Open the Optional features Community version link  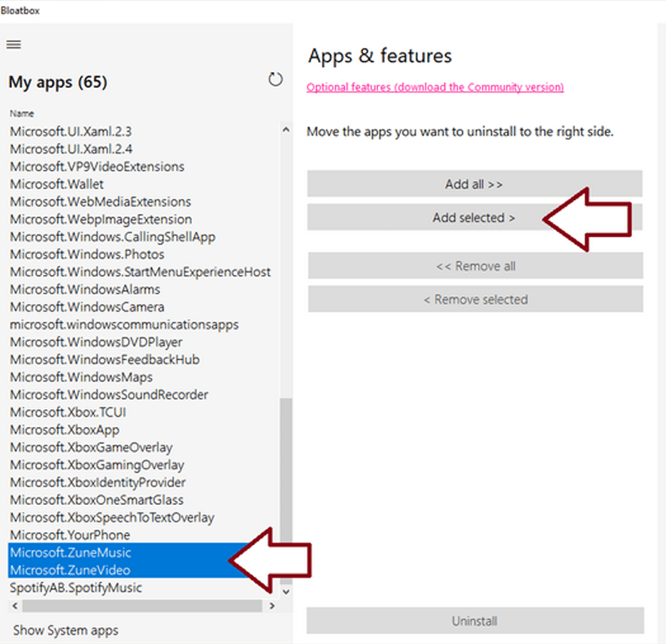435,87
